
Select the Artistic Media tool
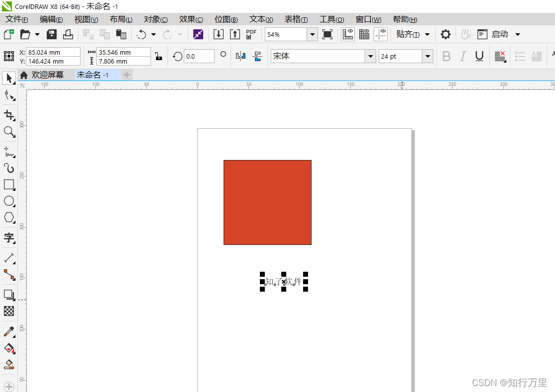[x=9, y=168]
